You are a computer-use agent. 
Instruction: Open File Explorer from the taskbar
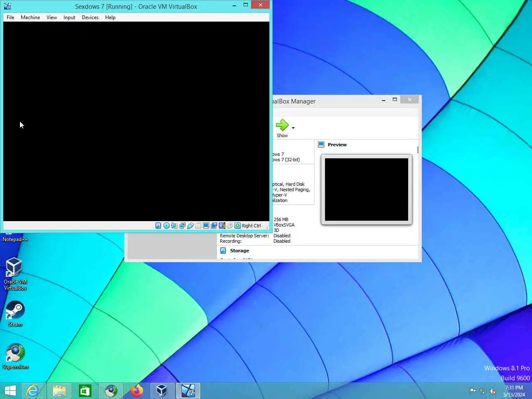pyautogui.click(x=59, y=391)
